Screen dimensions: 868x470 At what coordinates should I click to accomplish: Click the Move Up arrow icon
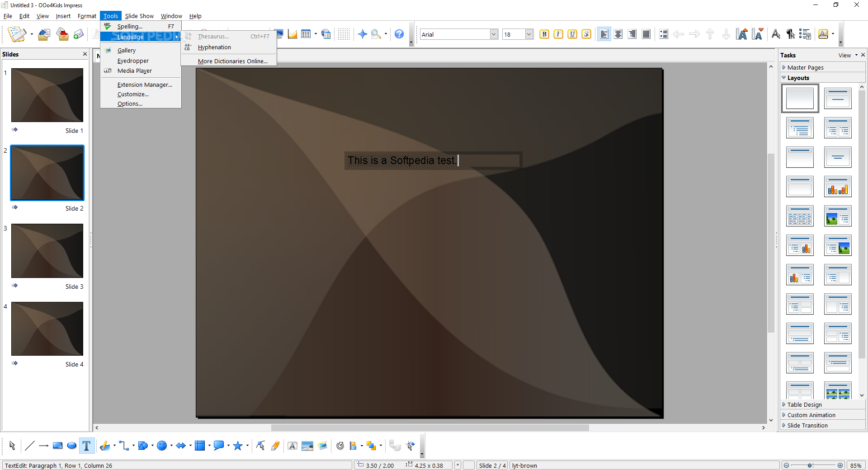point(710,34)
